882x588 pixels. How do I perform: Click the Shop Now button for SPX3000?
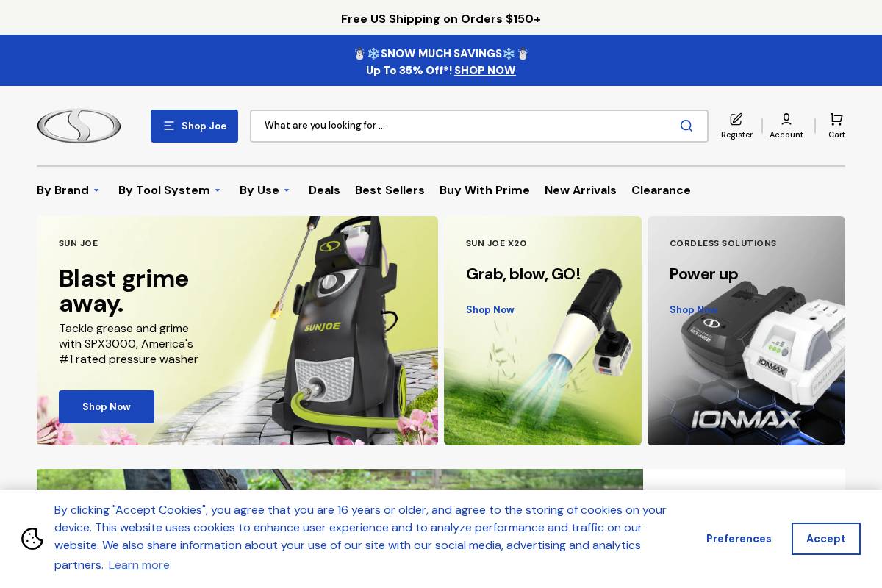(x=107, y=406)
